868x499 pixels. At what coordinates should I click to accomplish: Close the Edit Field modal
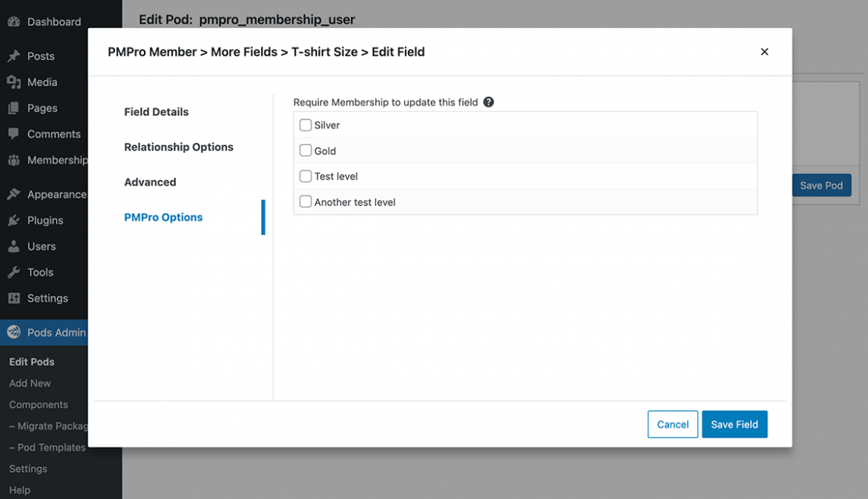click(x=764, y=52)
